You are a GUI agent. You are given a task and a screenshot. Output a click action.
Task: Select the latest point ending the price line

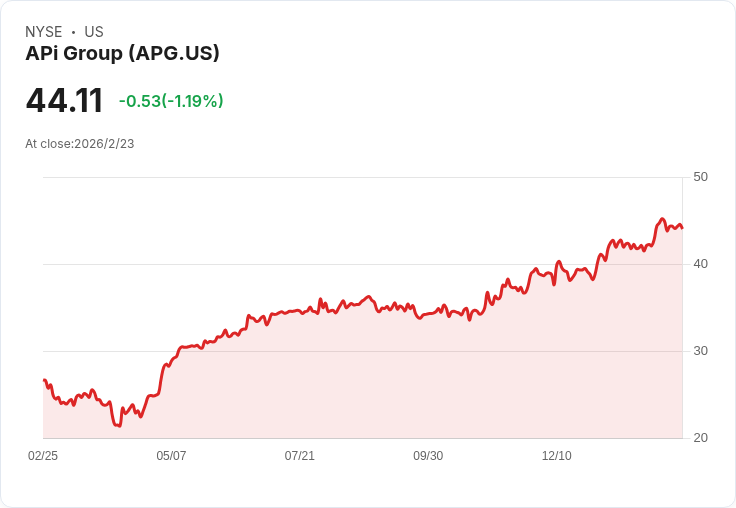point(682,228)
